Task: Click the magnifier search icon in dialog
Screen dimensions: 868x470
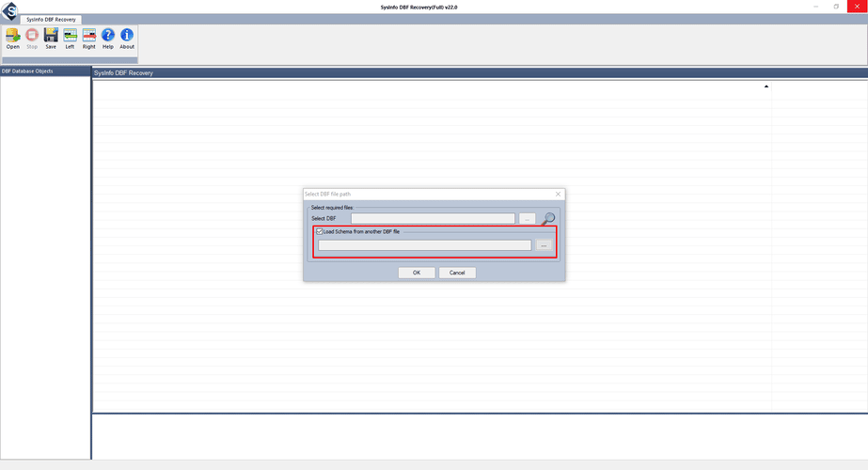Action: coord(548,219)
